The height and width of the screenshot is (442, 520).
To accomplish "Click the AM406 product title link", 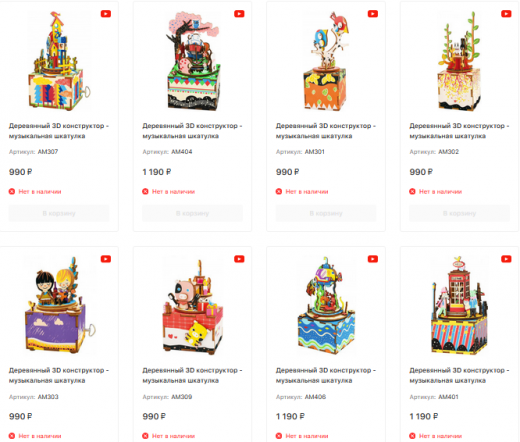I will (325, 375).
